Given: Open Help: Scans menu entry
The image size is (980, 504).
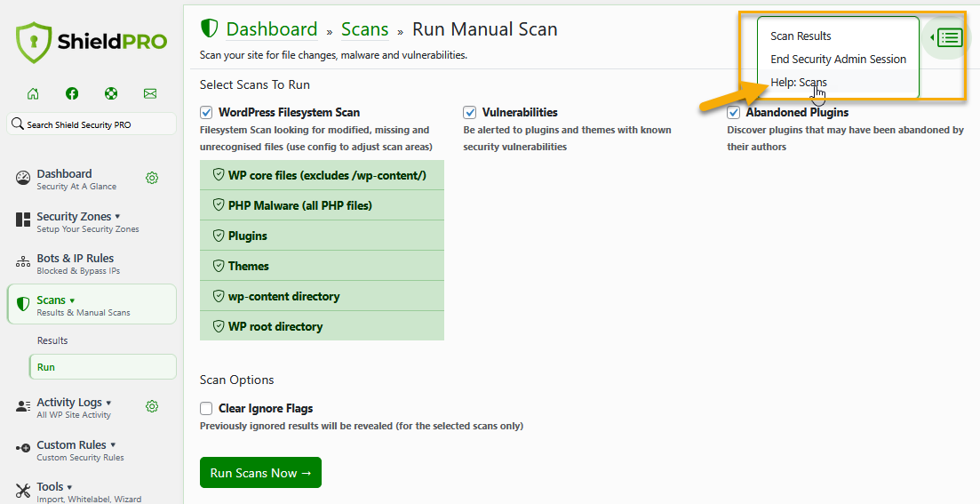Looking at the screenshot, I should [x=798, y=82].
